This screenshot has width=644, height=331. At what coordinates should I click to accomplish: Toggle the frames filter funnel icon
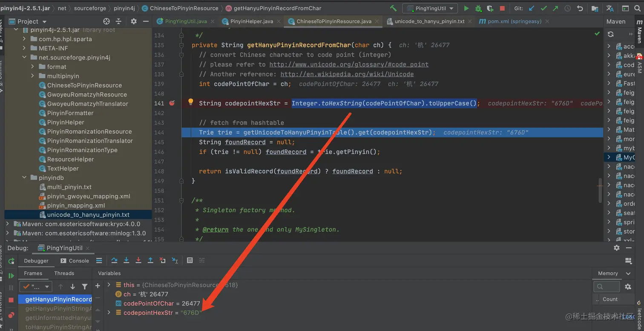(x=85, y=287)
